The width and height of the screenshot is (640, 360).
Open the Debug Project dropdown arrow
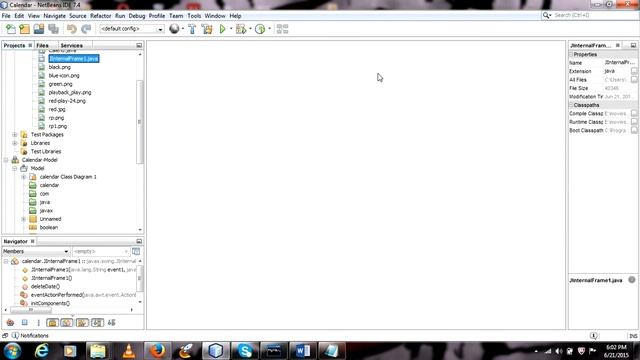click(250, 29)
